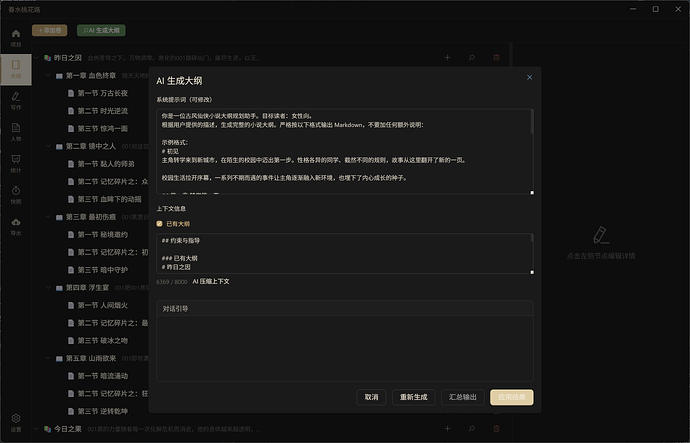Click trash icon on 昨日之因 row
Image resolution: width=690 pixels, height=443 pixels.
coord(496,58)
